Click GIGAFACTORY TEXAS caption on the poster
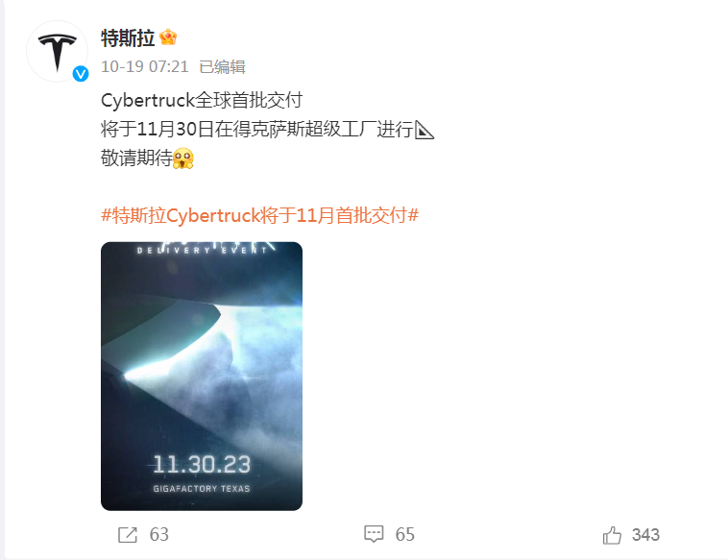This screenshot has height=560, width=728. point(202,489)
